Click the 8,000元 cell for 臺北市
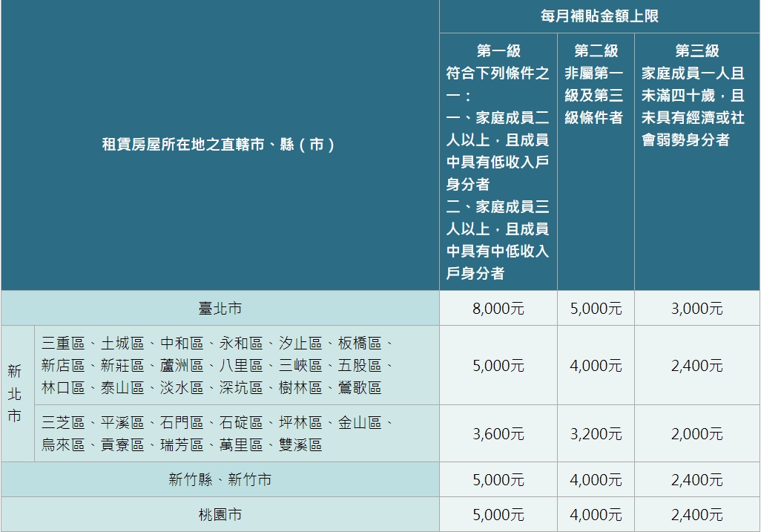The image size is (761, 532). tap(495, 308)
